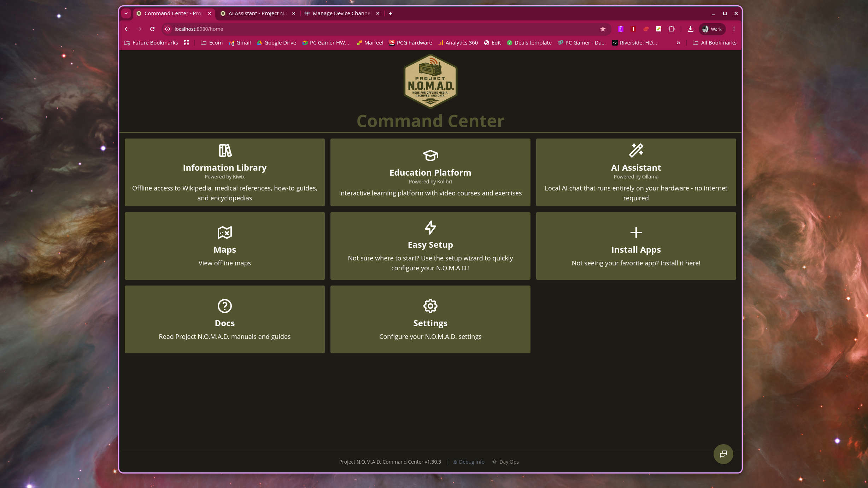
Task: Open the Information Library book icon
Action: point(224,151)
